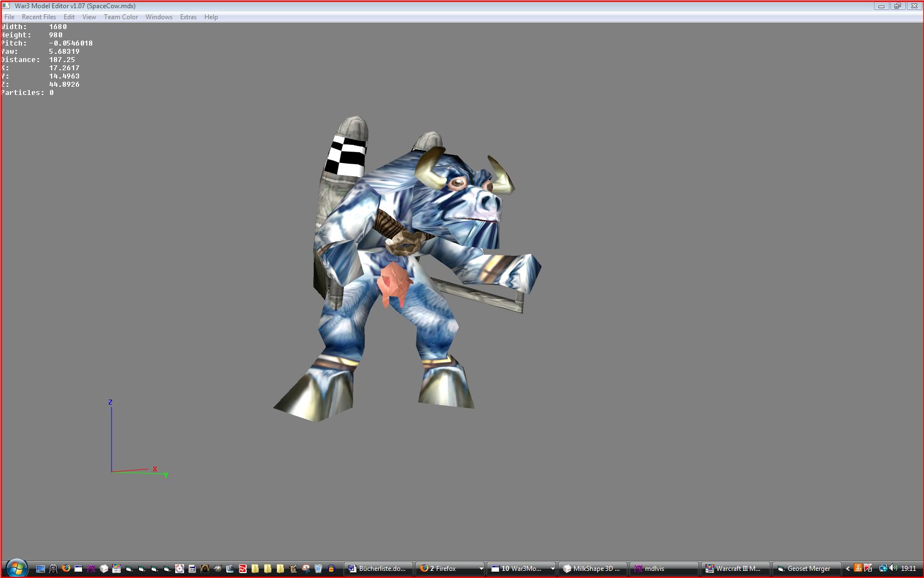The width and height of the screenshot is (924, 578).
Task: Open the Extras menu
Action: tap(188, 17)
